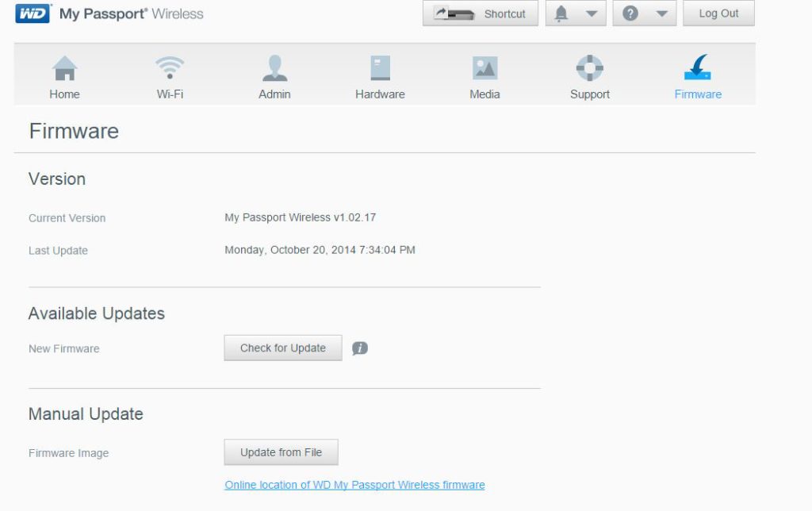Select the Media picture icon
This screenshot has height=511, width=812.
(x=485, y=68)
